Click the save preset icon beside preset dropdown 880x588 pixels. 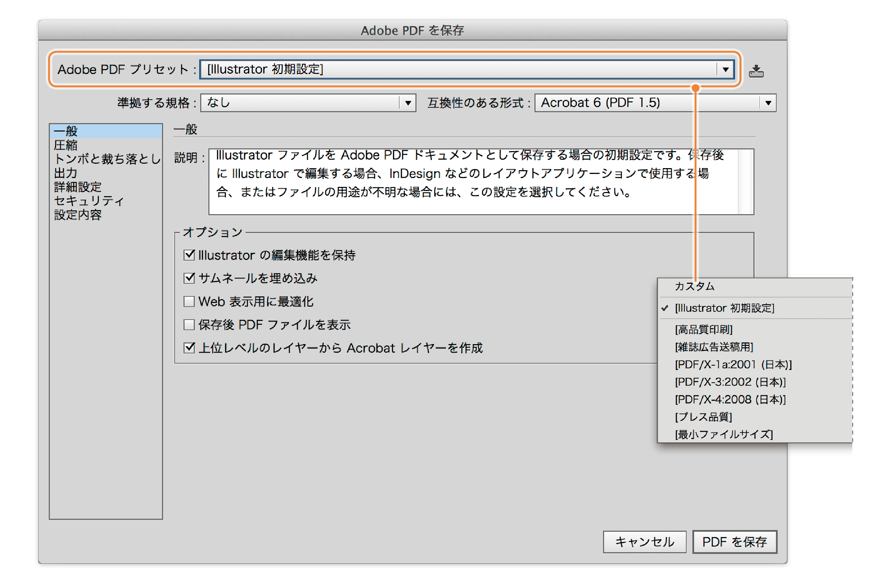[756, 71]
